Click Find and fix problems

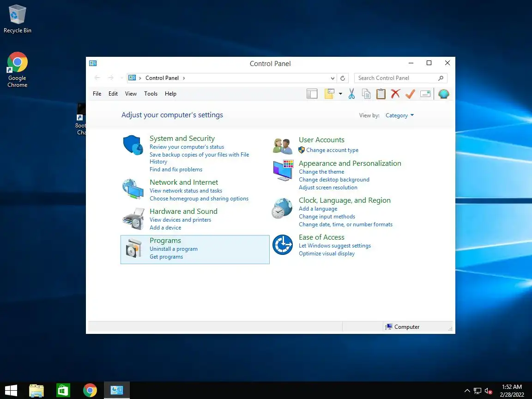click(176, 169)
